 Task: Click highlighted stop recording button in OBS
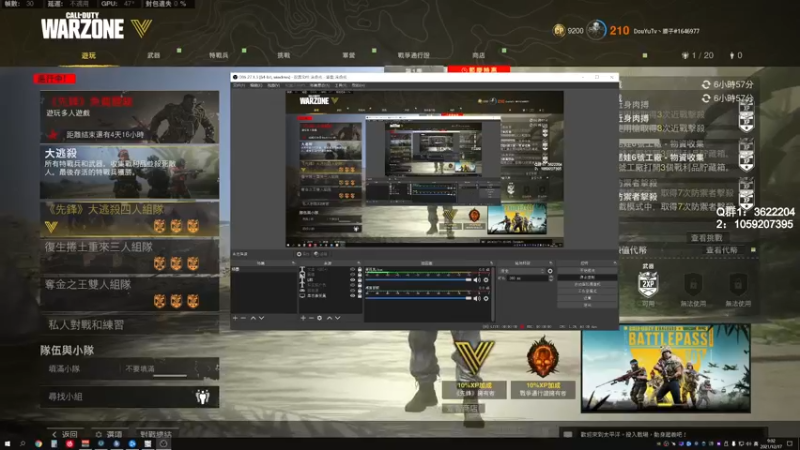coord(587,277)
